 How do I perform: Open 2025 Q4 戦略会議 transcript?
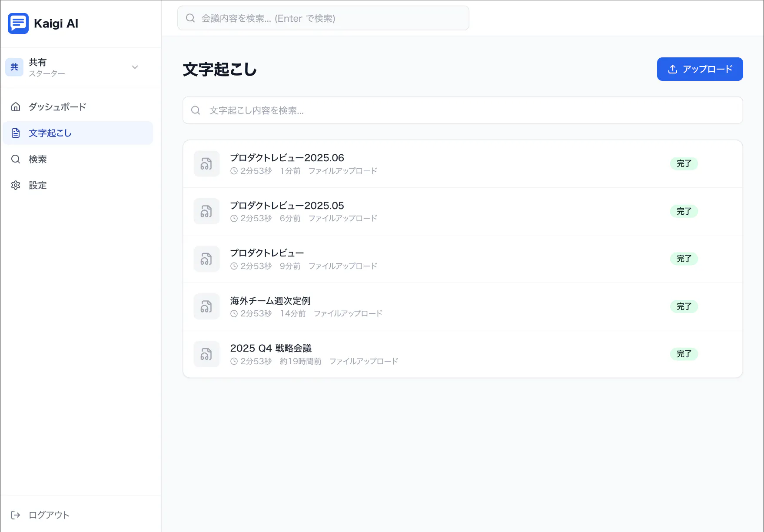point(271,348)
